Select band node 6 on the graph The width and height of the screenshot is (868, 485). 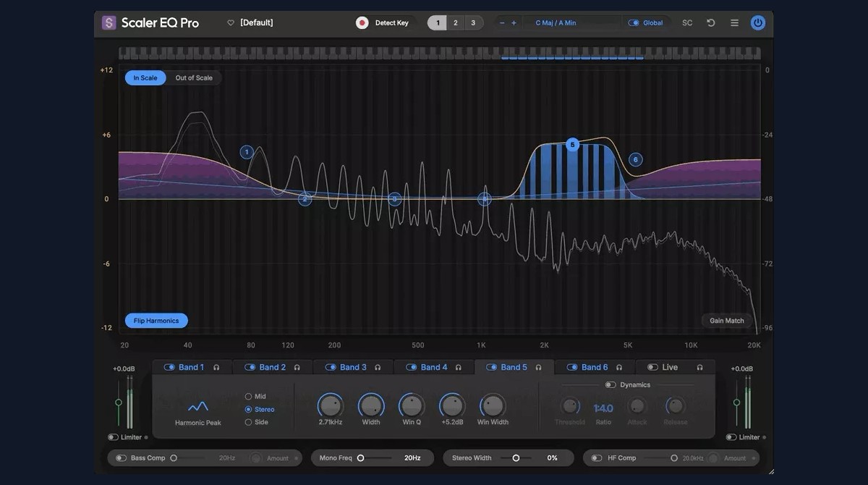(635, 160)
